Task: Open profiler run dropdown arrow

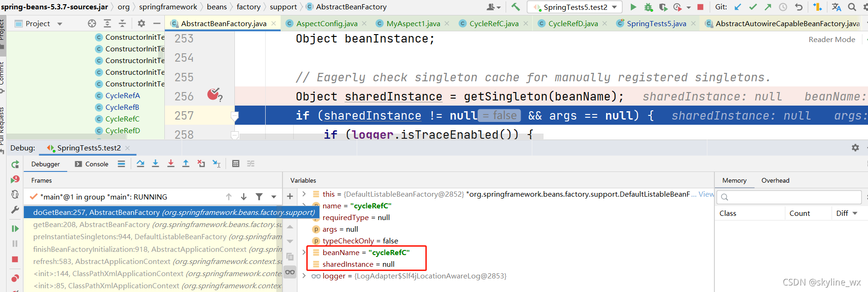Action: pyautogui.click(x=689, y=7)
